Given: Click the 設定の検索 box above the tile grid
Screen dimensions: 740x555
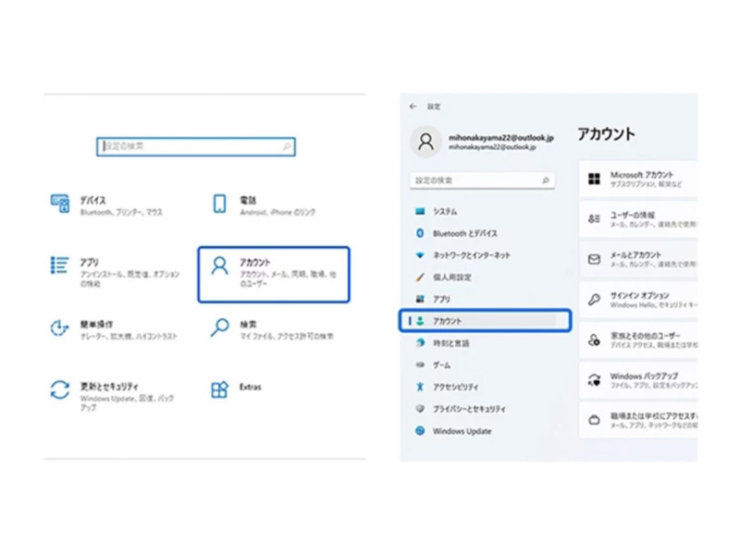Looking at the screenshot, I should [x=195, y=147].
